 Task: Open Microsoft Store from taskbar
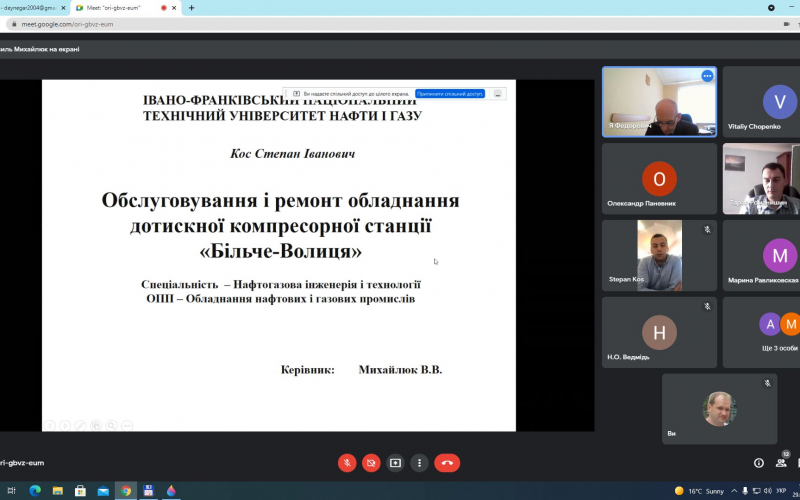tap(80, 491)
